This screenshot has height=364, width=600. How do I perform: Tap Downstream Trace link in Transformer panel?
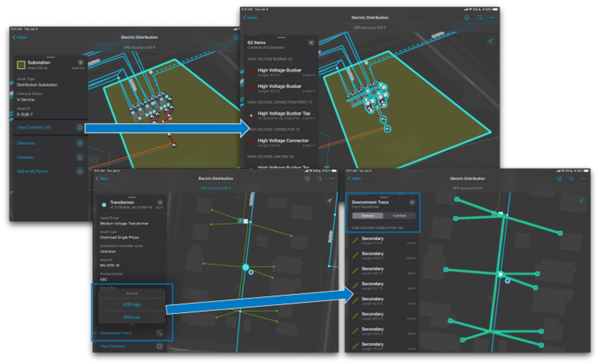(116, 333)
